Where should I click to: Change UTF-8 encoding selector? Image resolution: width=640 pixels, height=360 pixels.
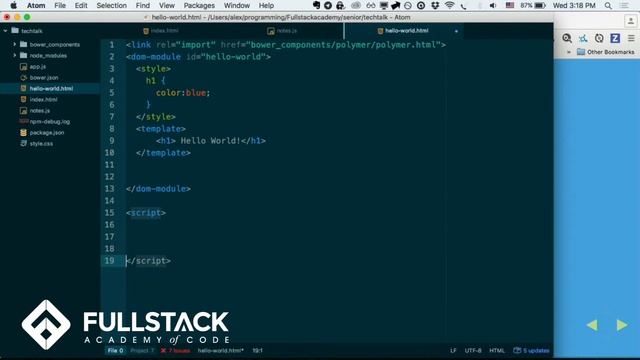tap(473, 350)
